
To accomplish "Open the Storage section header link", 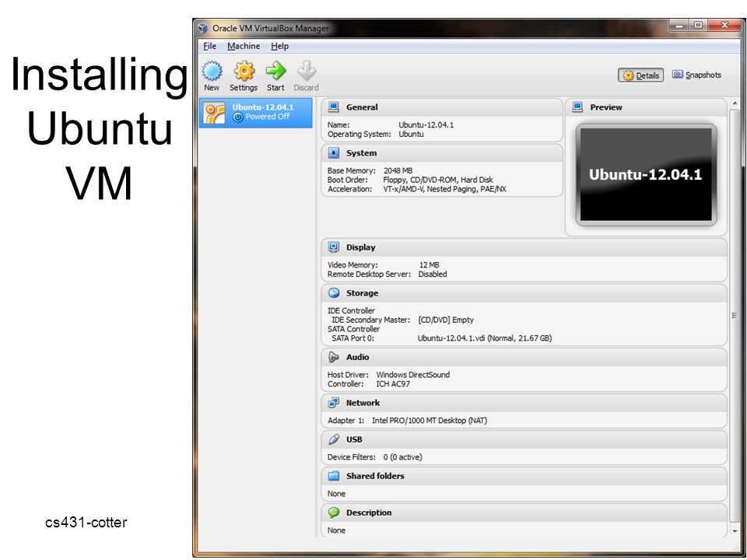I will (x=362, y=293).
